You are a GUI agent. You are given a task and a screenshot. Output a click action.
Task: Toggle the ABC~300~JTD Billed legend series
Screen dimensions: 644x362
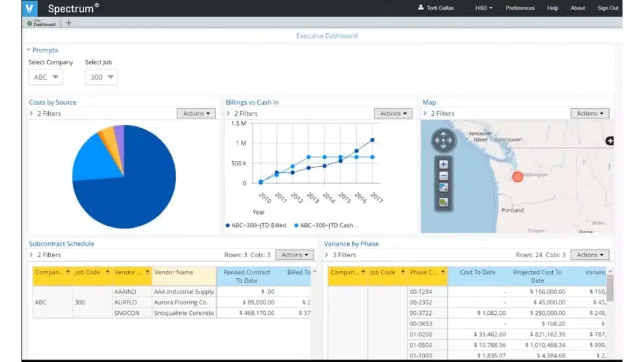coord(256,225)
